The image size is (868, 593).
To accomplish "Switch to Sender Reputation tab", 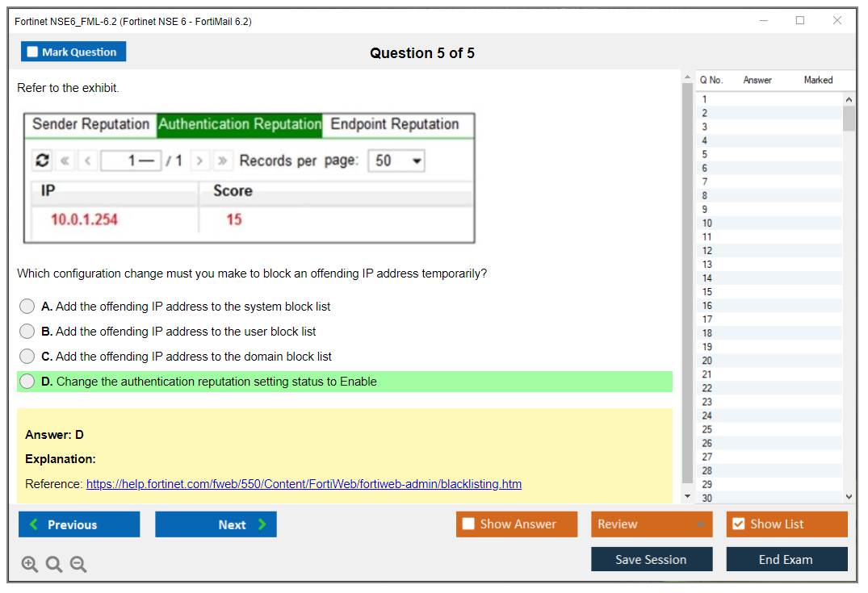I will pyautogui.click(x=90, y=124).
